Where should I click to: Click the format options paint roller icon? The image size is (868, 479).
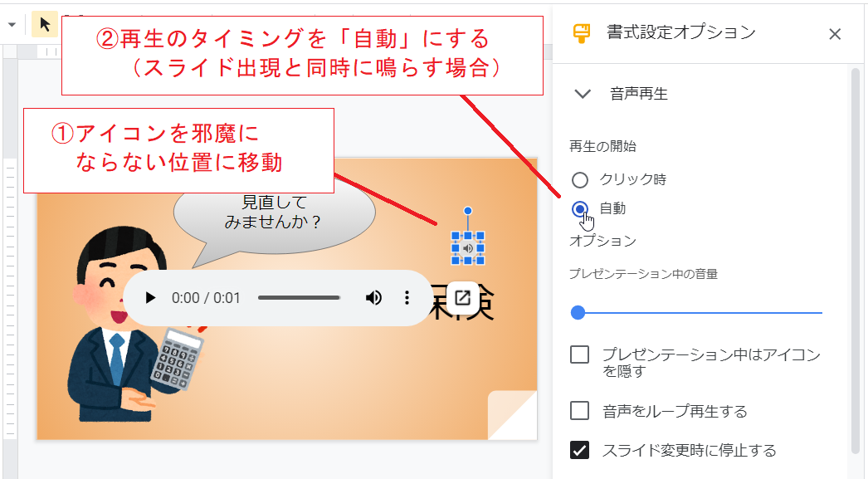click(581, 33)
